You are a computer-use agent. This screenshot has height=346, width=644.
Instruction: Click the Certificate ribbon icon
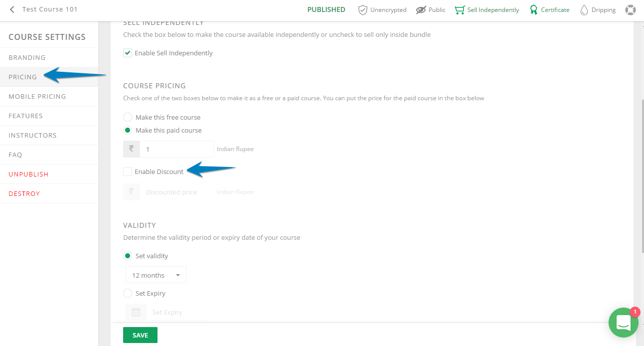(534, 10)
